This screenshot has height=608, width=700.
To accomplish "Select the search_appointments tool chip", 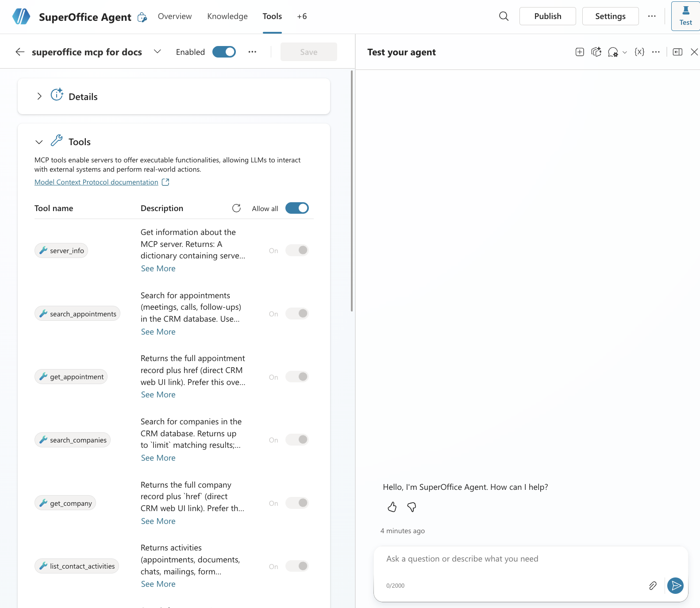I will pos(77,314).
